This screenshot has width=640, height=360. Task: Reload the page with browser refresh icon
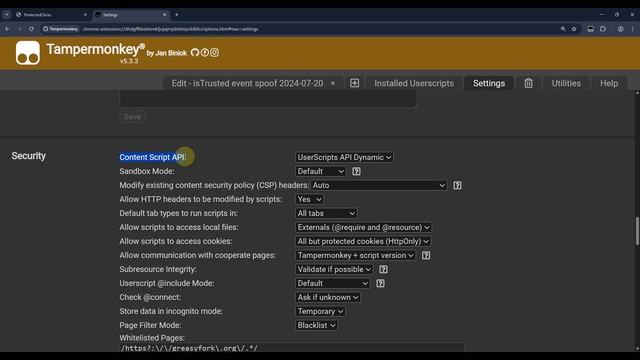(x=31, y=29)
